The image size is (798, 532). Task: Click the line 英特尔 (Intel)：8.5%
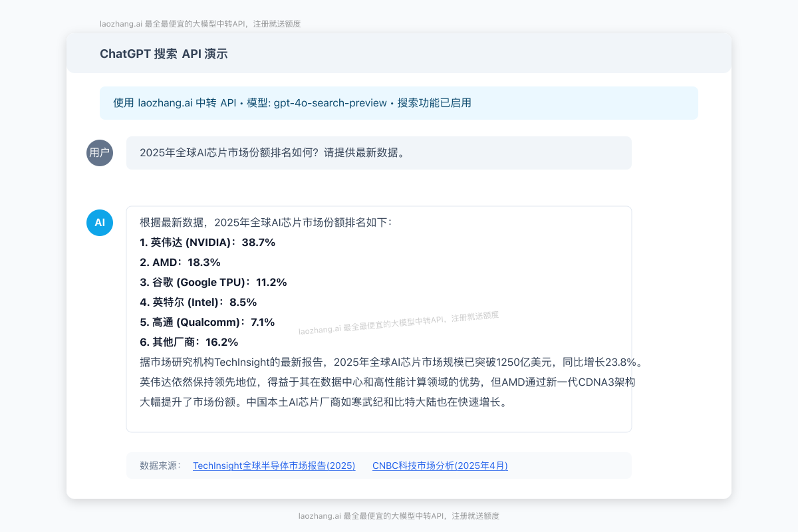198,302
